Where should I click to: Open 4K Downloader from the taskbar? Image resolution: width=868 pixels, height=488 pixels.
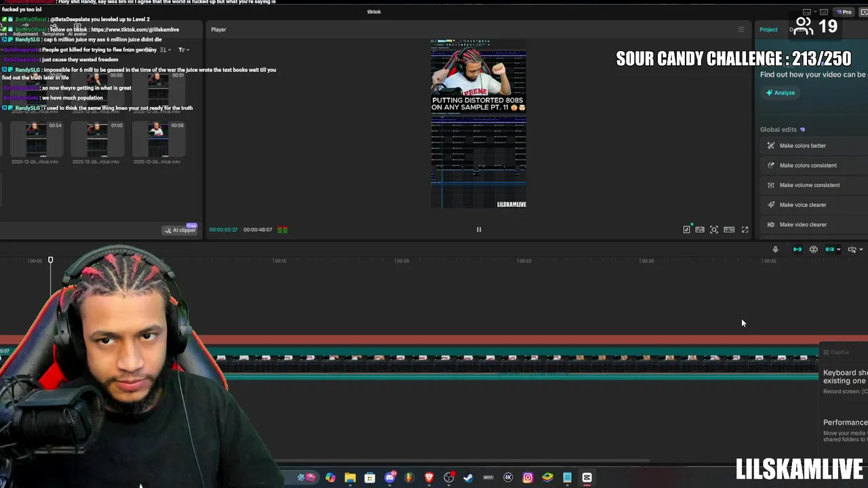tap(508, 478)
